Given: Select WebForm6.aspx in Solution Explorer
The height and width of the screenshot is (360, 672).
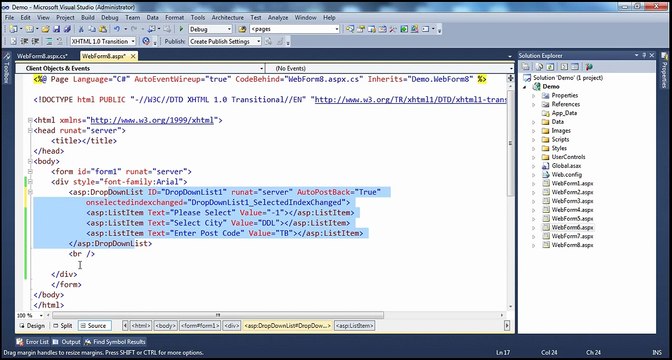Looking at the screenshot, I should 572,228.
